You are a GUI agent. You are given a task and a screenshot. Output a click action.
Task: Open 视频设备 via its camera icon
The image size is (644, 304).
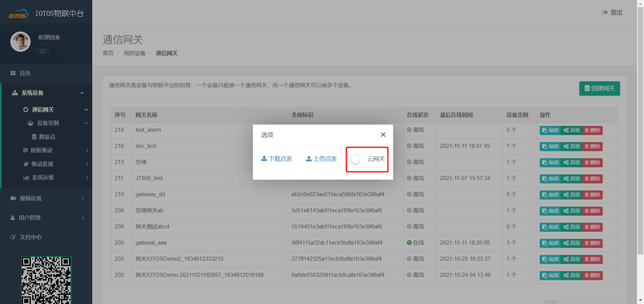tap(13, 198)
